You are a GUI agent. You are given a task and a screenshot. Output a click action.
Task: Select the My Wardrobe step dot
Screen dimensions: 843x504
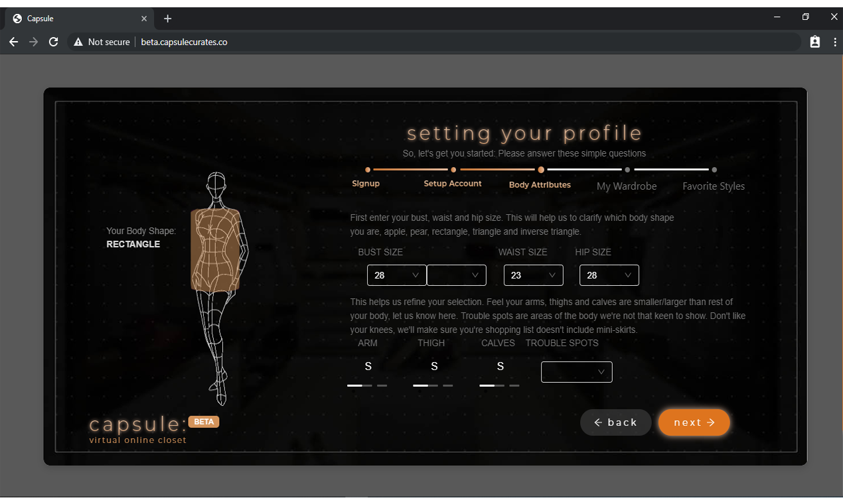point(627,170)
